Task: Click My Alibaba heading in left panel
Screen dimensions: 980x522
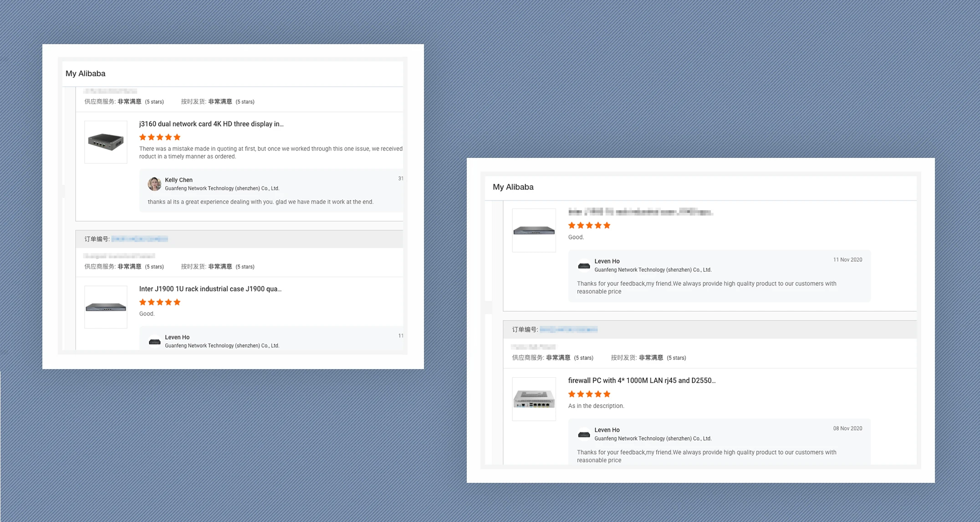Action: [x=85, y=73]
